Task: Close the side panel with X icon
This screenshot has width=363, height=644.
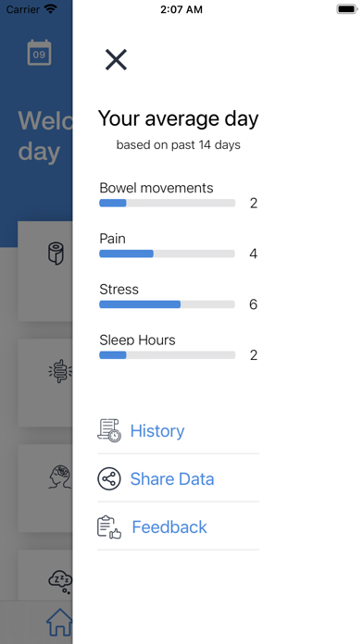Action: coord(116,59)
